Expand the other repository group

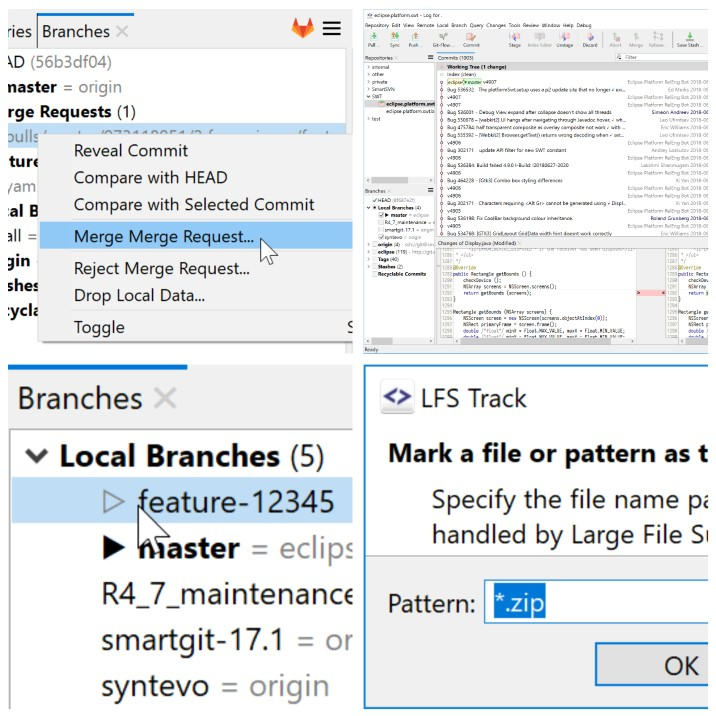point(369,74)
